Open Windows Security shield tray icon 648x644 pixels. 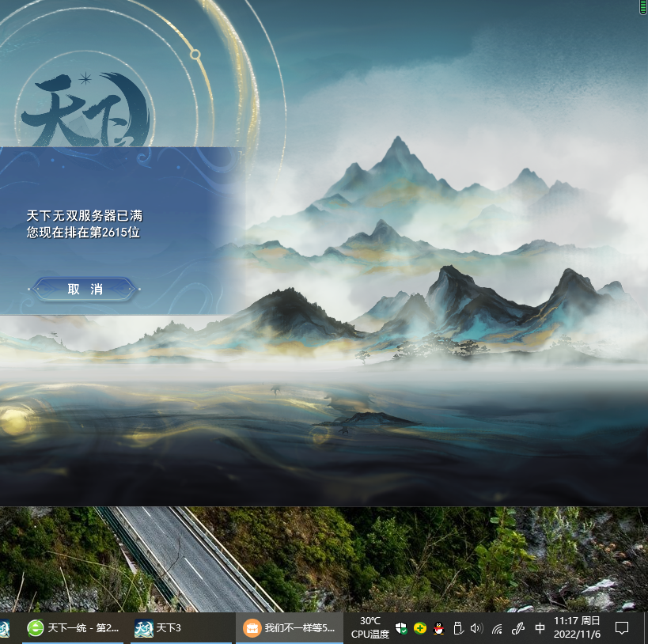pos(401,628)
